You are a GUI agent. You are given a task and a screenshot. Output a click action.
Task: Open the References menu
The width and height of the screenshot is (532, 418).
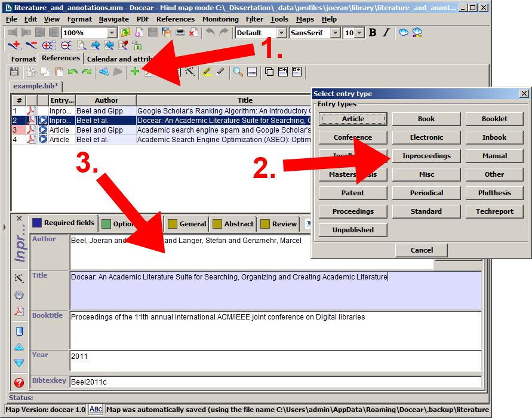[176, 19]
